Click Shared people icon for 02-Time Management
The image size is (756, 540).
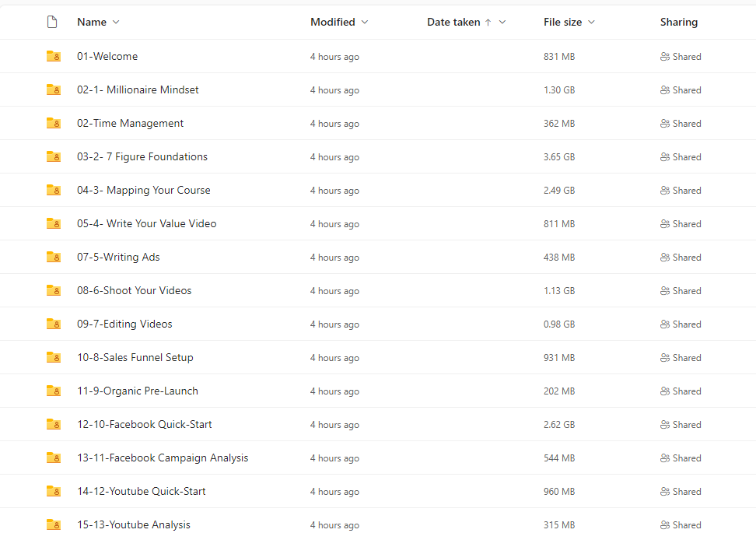tap(665, 124)
